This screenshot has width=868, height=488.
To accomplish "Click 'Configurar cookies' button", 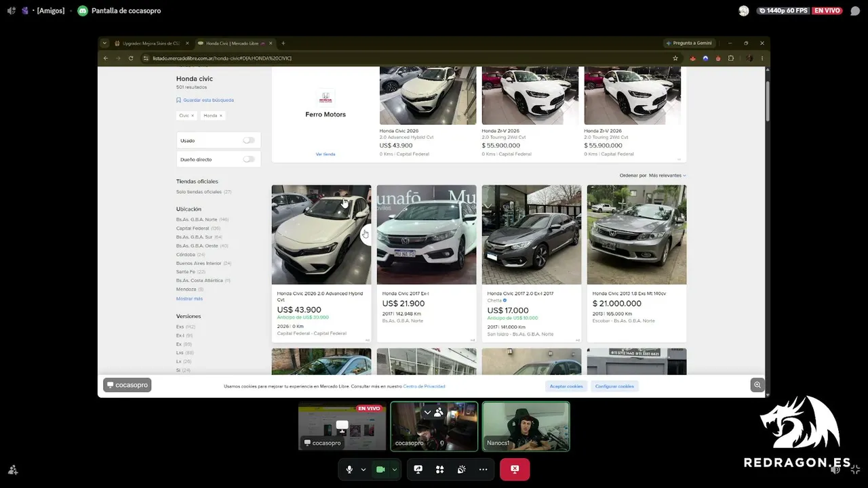I will [614, 386].
